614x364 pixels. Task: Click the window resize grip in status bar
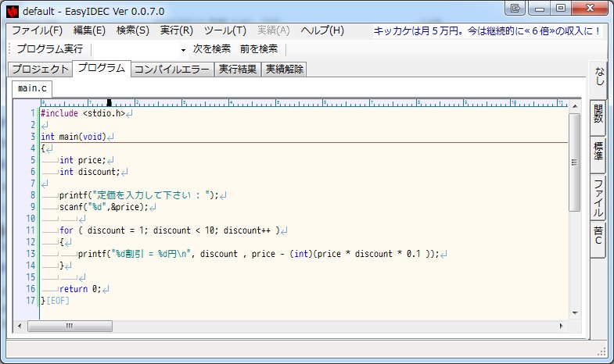[x=602, y=352]
